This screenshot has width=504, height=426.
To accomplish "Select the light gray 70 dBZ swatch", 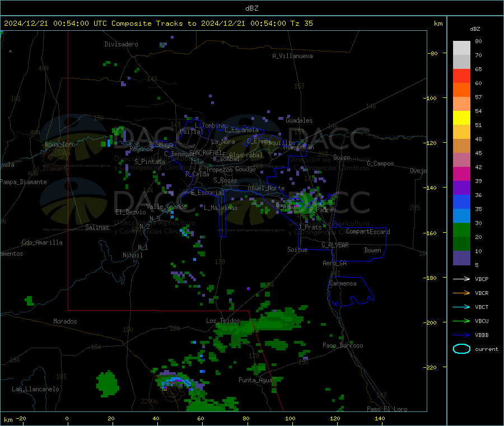I will click(461, 48).
